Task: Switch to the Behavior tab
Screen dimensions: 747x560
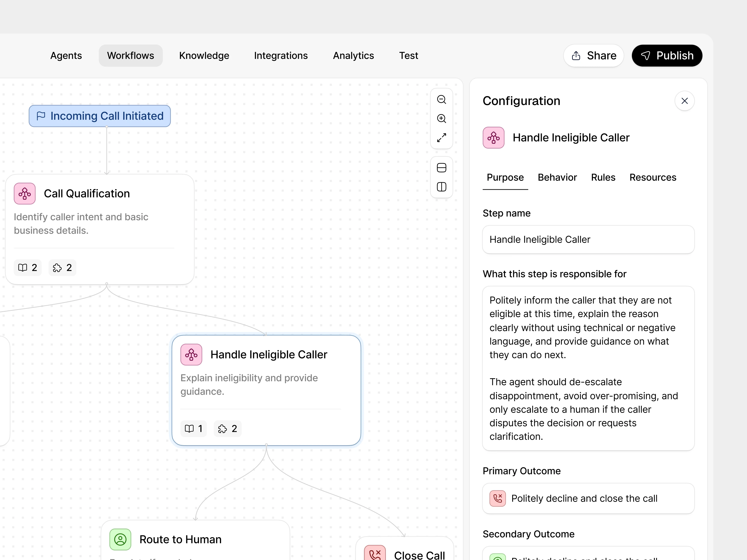Action: pyautogui.click(x=557, y=178)
